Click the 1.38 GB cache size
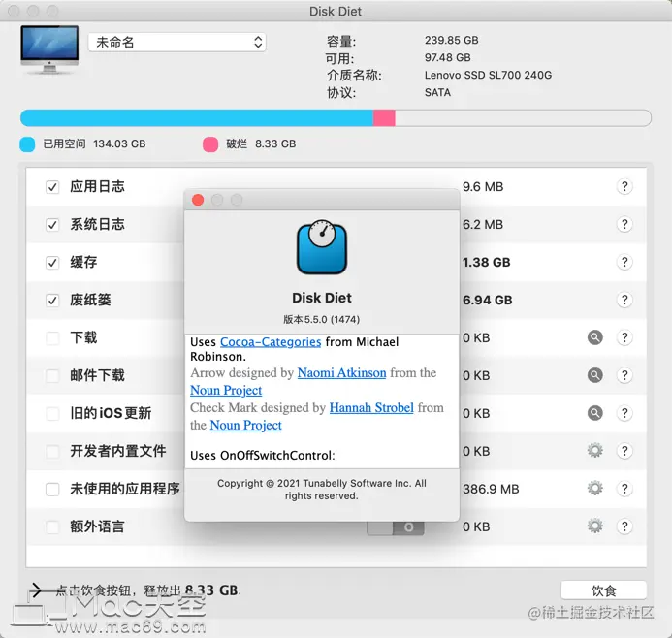This screenshot has width=672, height=638. [x=487, y=262]
